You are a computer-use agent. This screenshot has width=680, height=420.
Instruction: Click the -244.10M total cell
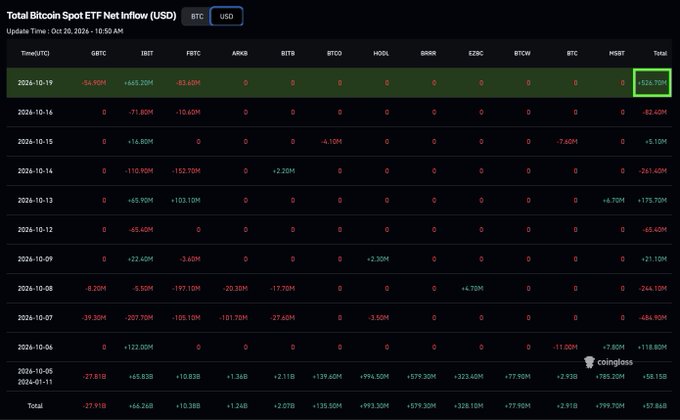coord(653,289)
